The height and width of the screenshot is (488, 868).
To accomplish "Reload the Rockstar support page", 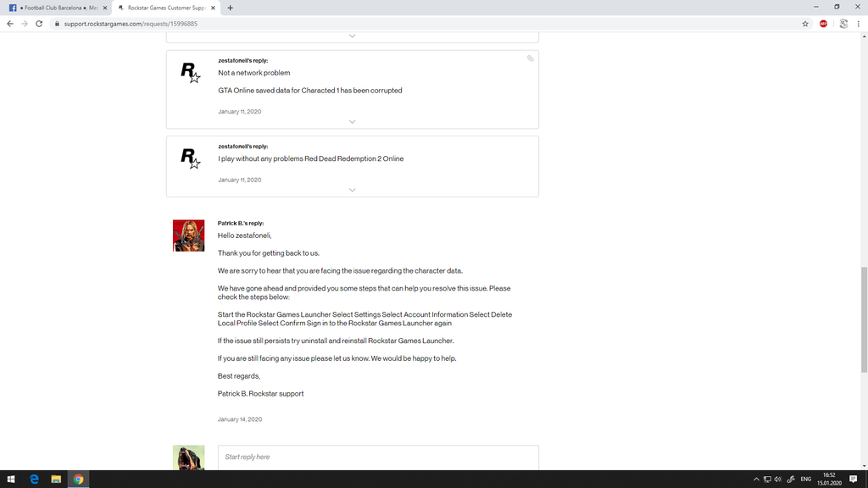I will (x=39, y=24).
